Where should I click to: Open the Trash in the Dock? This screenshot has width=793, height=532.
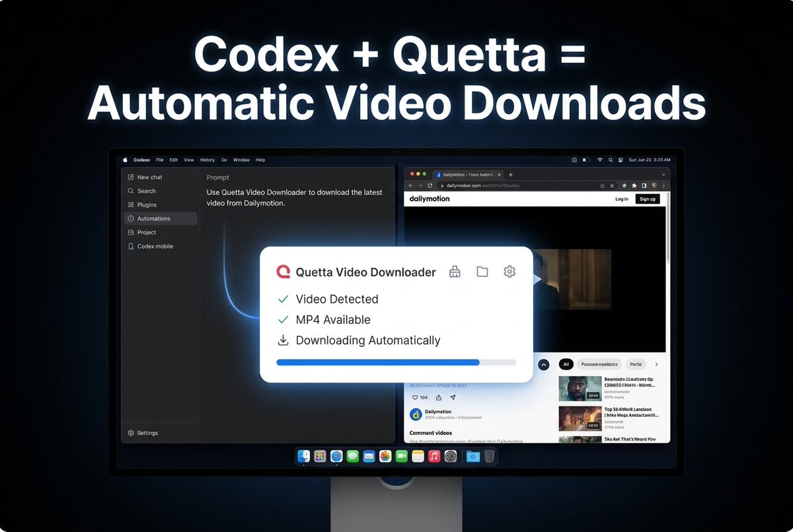click(x=489, y=456)
